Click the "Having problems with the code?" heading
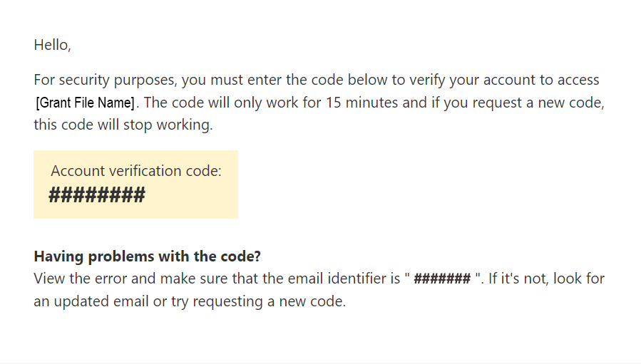The height and width of the screenshot is (364, 641). tap(148, 256)
